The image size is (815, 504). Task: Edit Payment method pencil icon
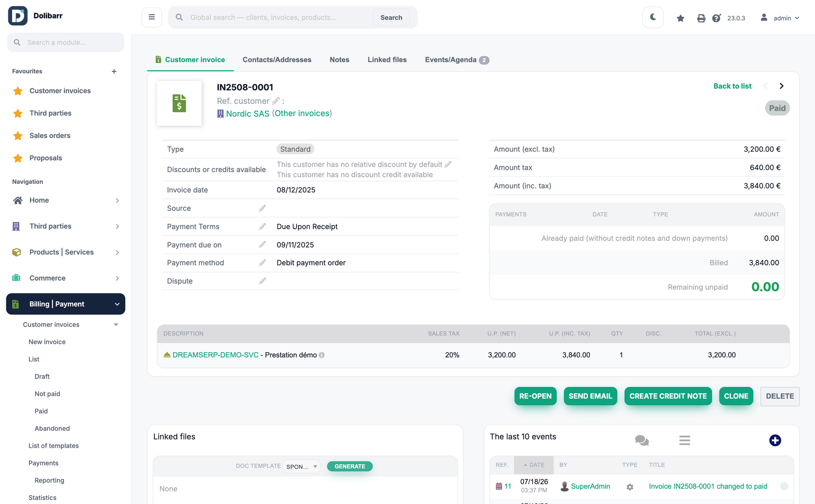(x=262, y=262)
